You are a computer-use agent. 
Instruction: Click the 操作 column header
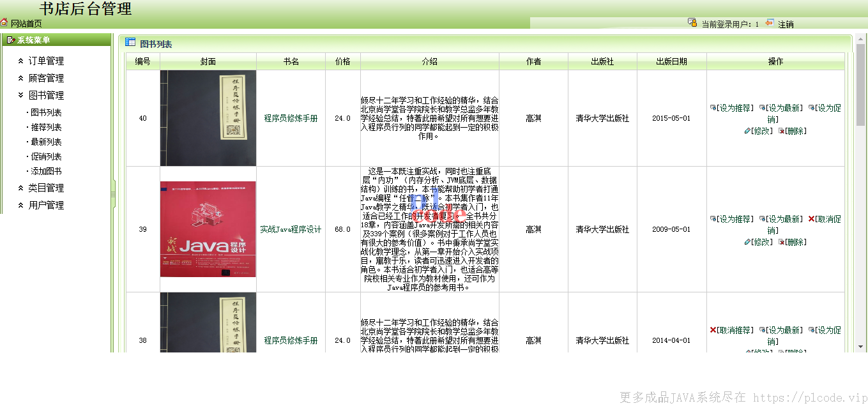775,61
